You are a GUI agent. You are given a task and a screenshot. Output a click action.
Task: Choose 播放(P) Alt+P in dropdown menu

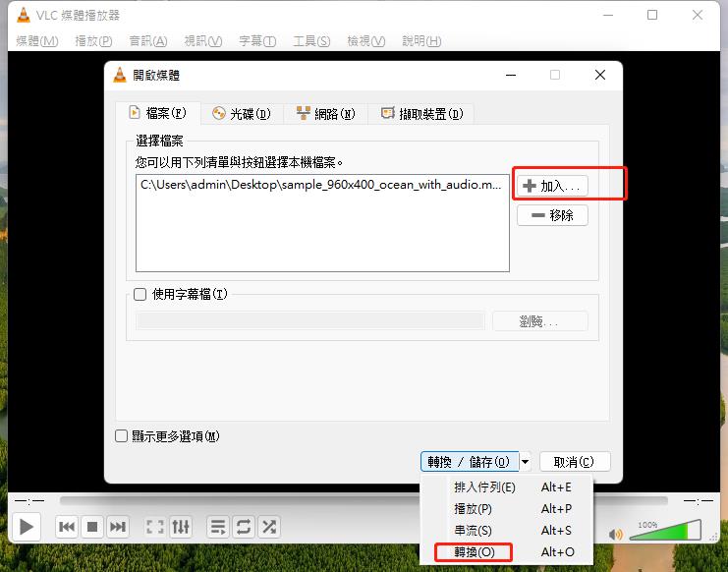point(507,509)
